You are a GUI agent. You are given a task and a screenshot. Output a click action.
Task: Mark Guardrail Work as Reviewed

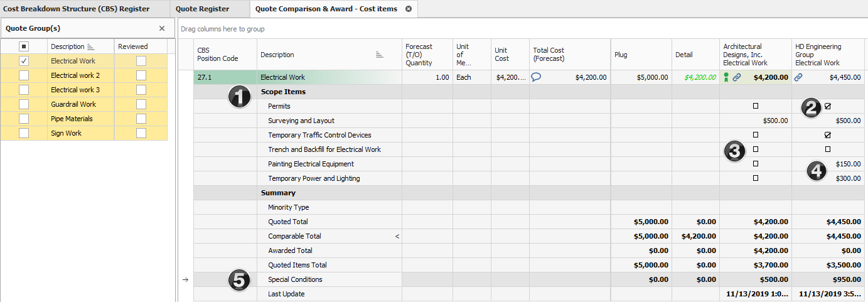141,104
